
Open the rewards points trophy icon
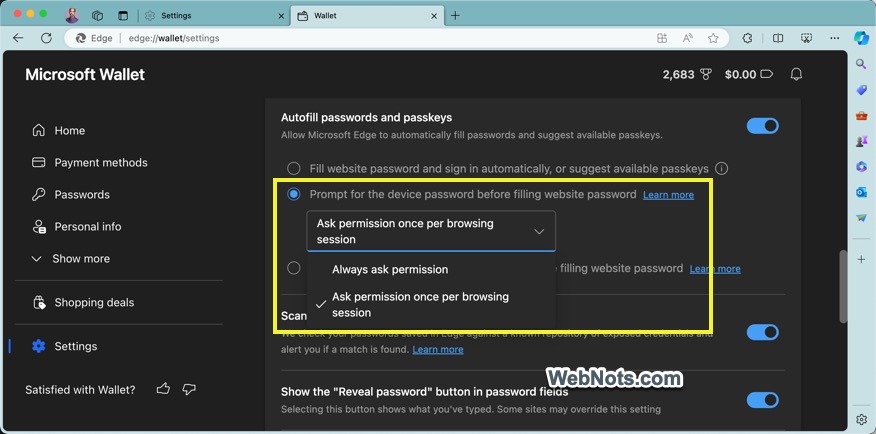tap(705, 74)
